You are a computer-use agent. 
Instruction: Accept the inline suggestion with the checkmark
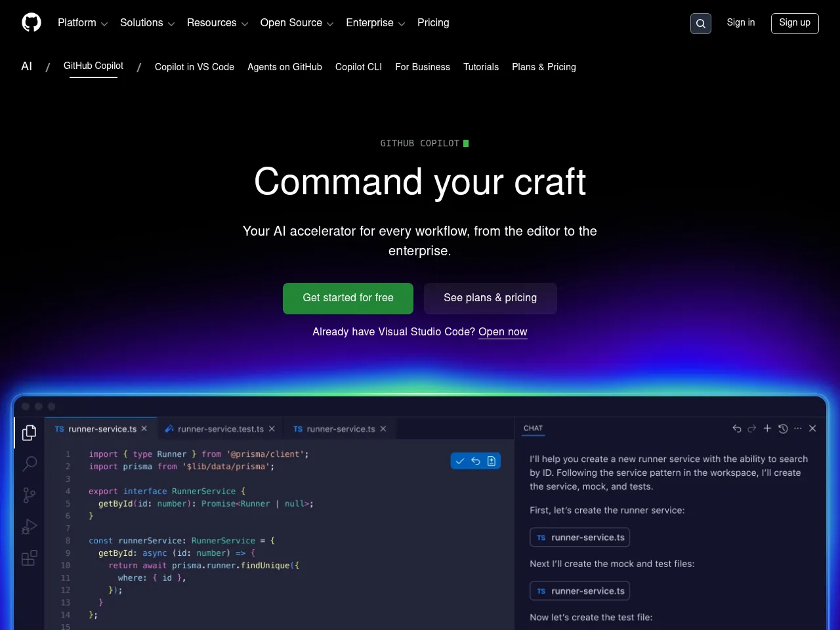460,461
